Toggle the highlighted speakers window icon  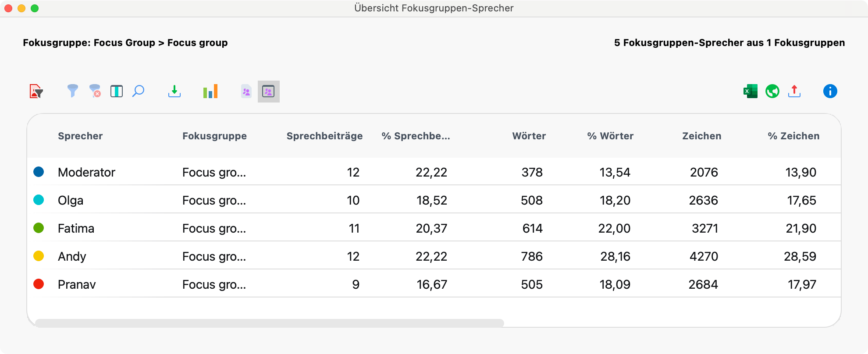[268, 91]
